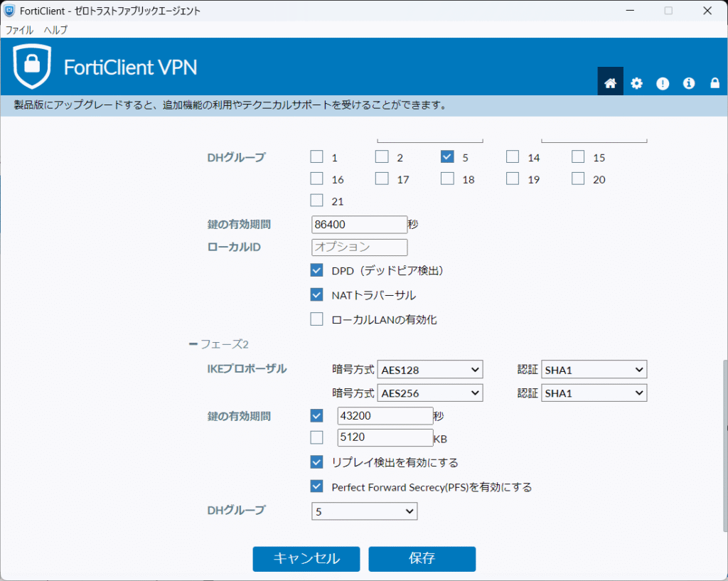Screen dimensions: 728x581
Task: Check DH group 2 checkbox
Action: (x=382, y=156)
